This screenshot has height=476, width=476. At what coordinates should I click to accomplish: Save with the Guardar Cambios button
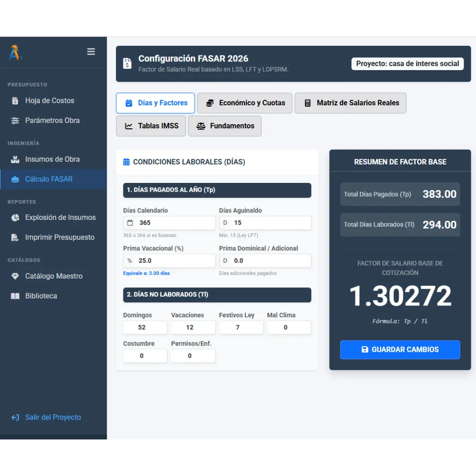[400, 350]
